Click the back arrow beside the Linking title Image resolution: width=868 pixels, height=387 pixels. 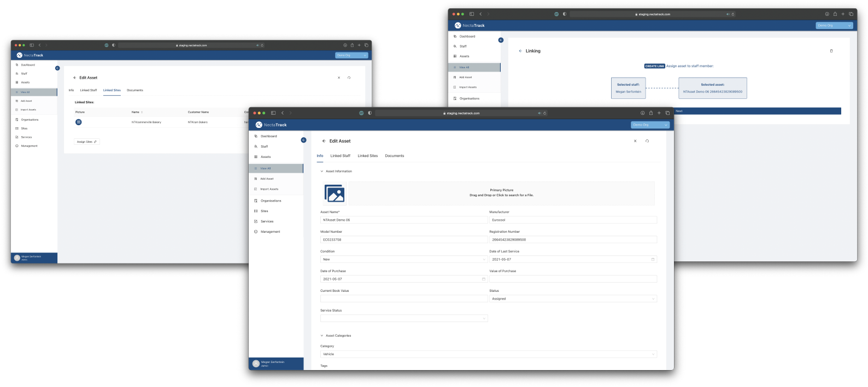point(520,51)
